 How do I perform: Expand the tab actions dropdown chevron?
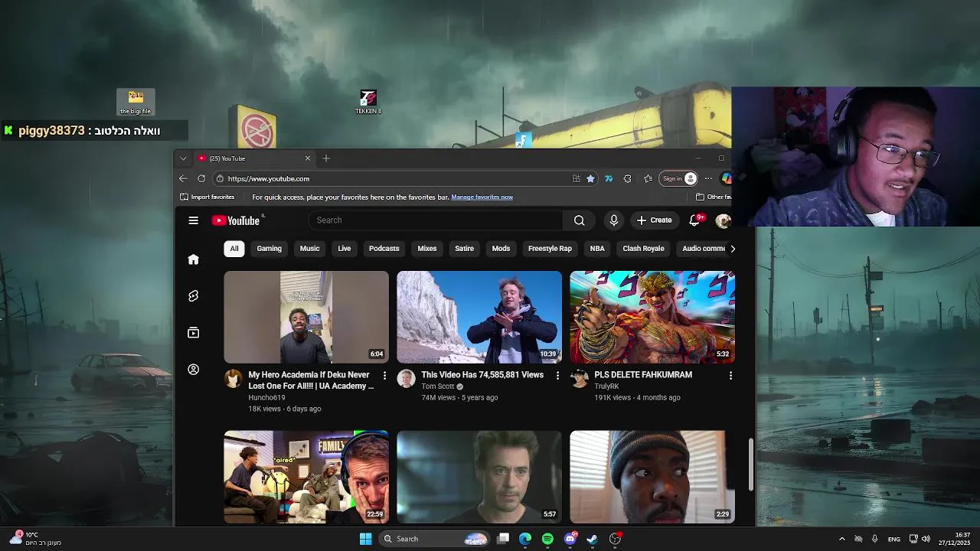click(183, 158)
